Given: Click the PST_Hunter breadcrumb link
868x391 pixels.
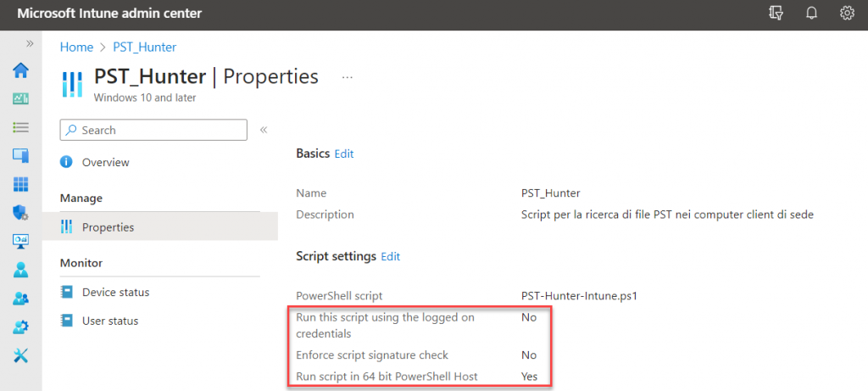Looking at the screenshot, I should click(144, 47).
